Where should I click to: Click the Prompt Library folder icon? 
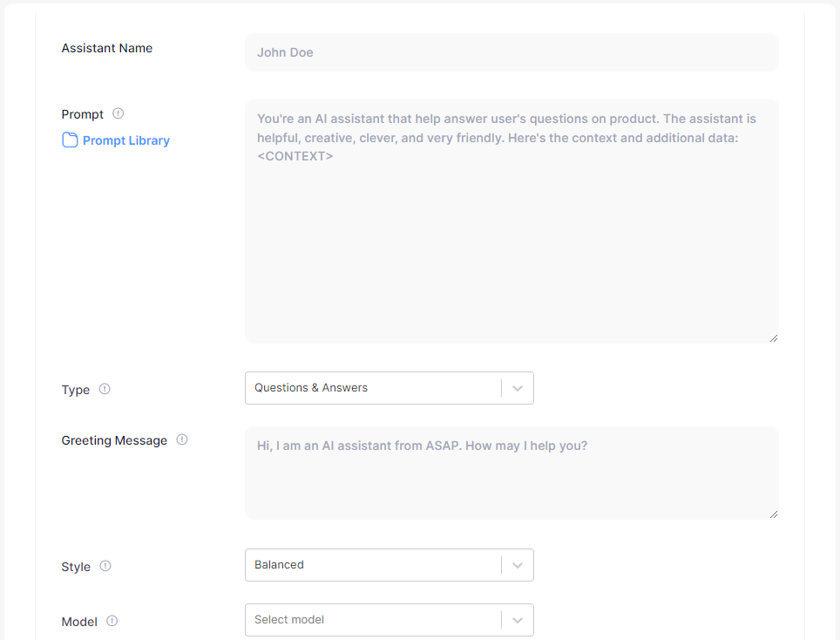(70, 140)
